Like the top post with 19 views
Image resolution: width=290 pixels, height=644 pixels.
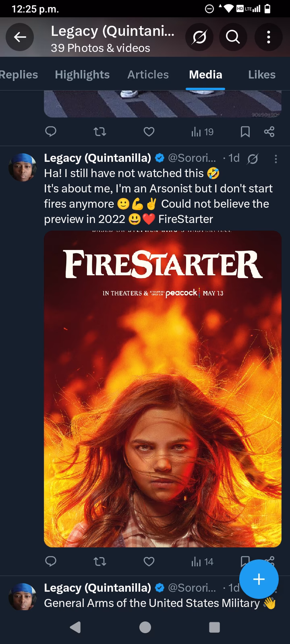(x=149, y=132)
